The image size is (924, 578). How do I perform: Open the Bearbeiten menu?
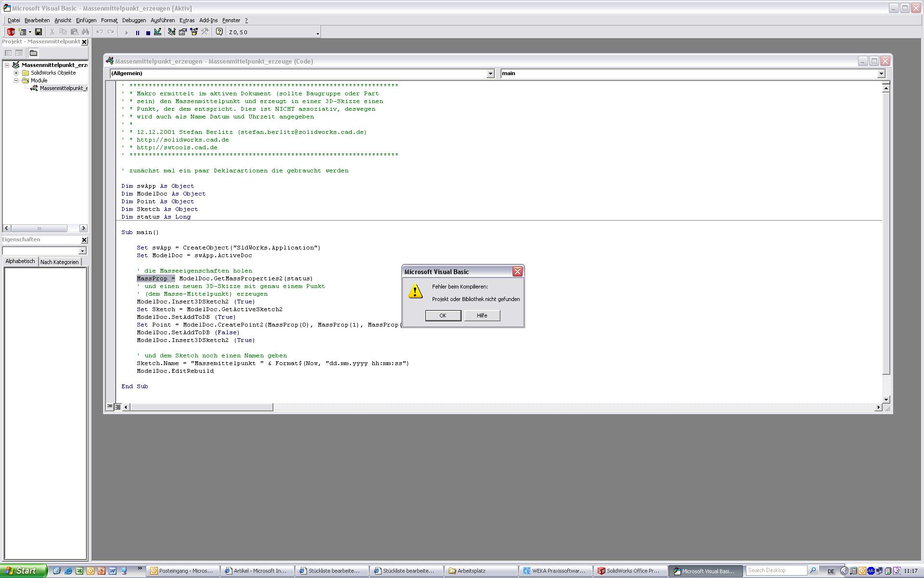[37, 20]
